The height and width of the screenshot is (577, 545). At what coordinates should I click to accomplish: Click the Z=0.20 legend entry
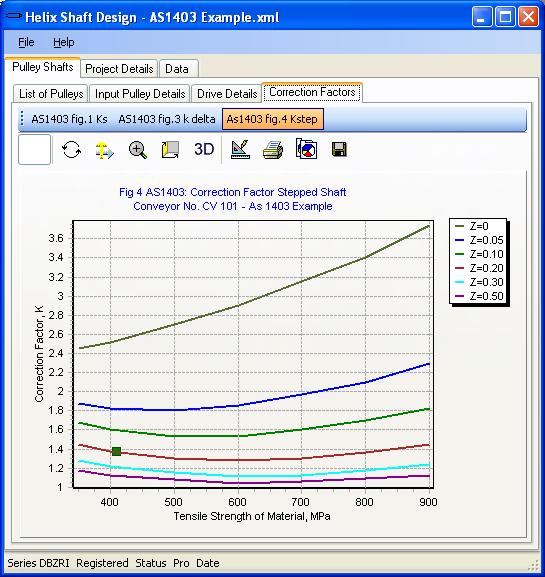479,268
